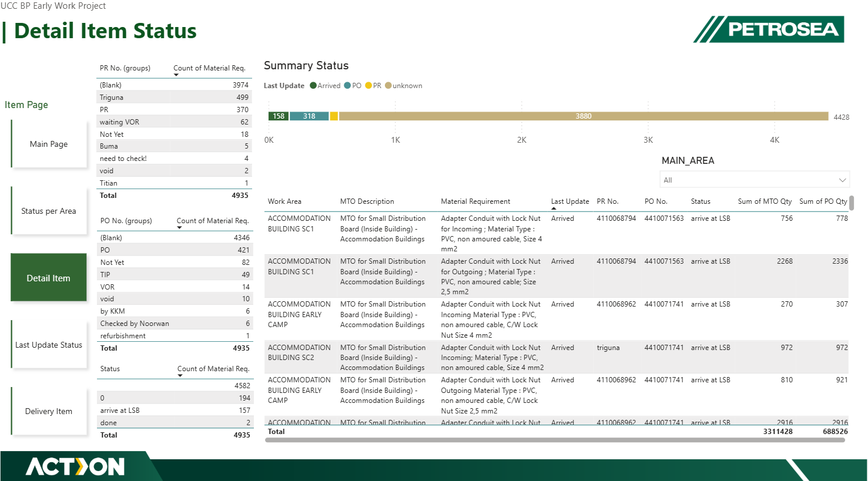This screenshot has height=481, width=868.
Task: Click the teal PO bar segment 318
Action: 309,116
